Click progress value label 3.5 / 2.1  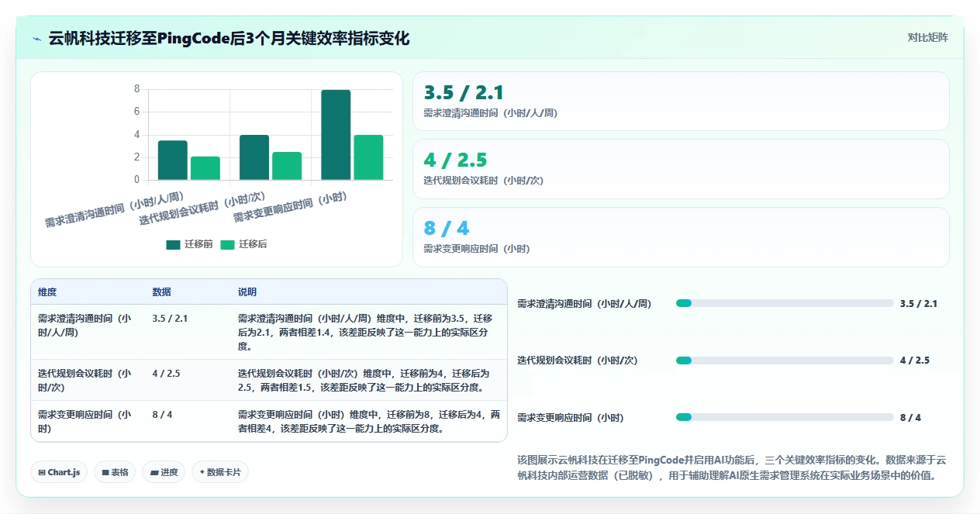coord(919,303)
